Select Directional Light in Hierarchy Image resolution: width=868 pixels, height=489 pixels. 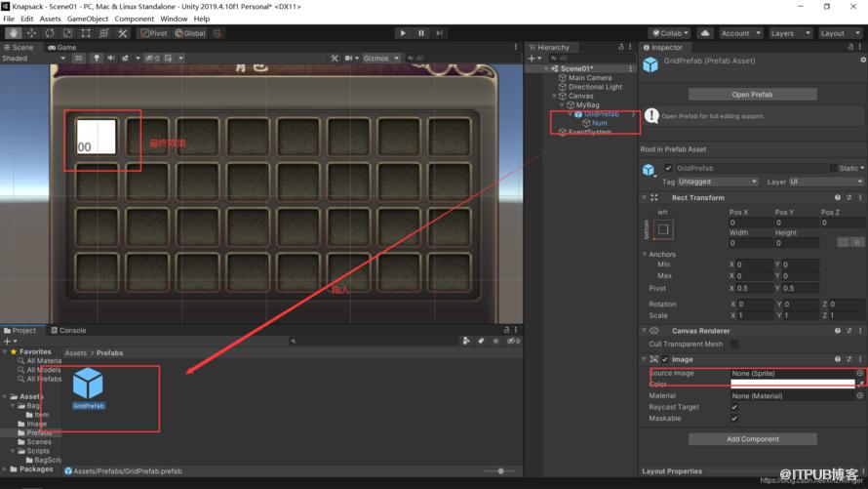tap(595, 87)
